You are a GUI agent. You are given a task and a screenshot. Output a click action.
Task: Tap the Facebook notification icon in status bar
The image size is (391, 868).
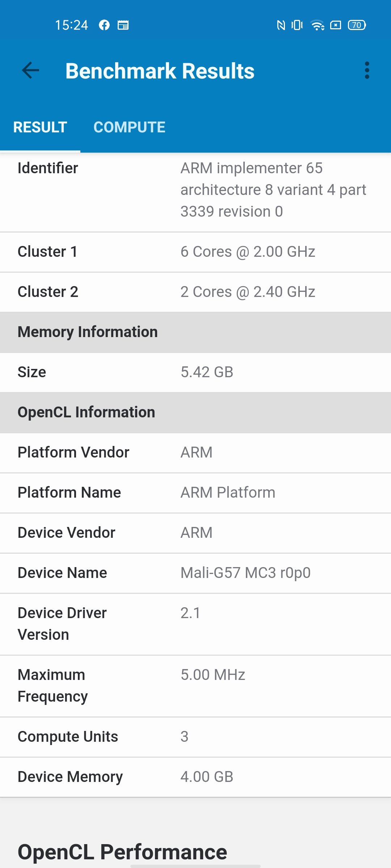[x=104, y=25]
